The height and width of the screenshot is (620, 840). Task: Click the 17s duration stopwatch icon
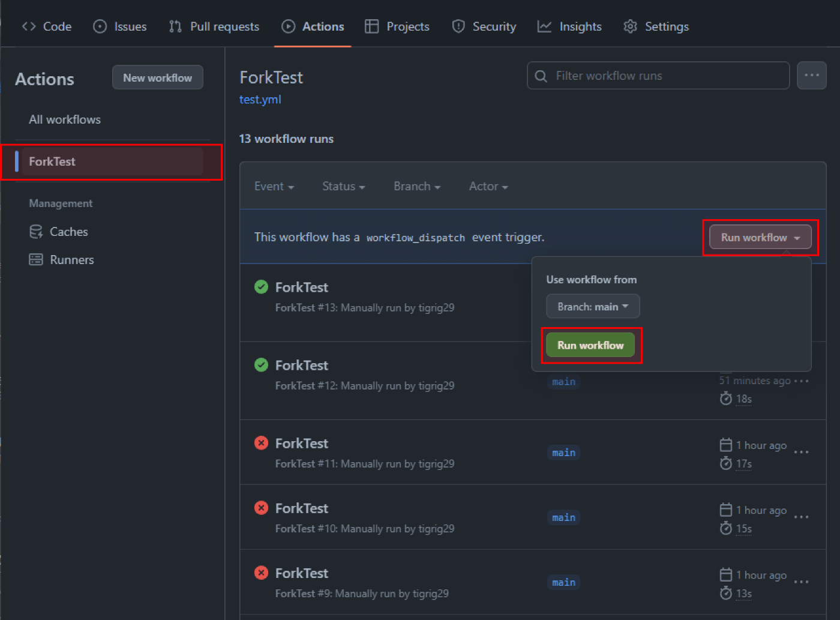[x=726, y=463]
